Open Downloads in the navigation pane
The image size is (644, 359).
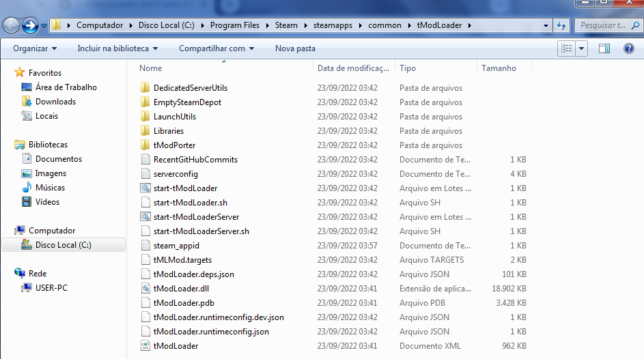55,102
